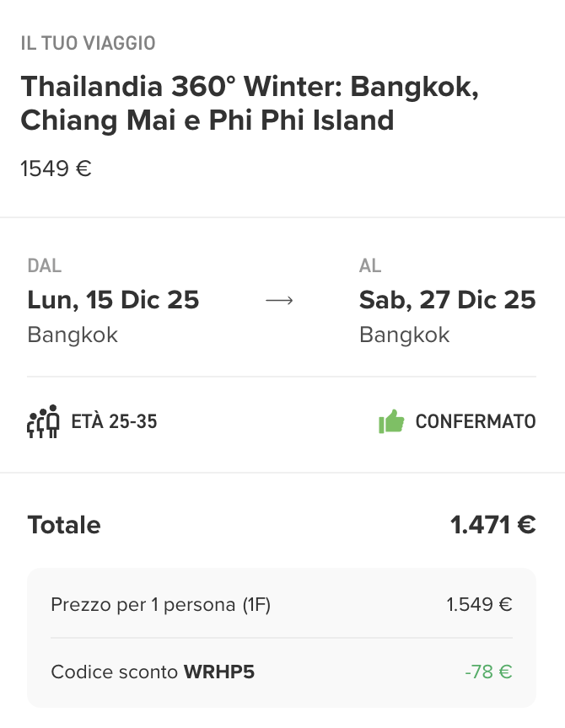Click the arrow between travel dates
Screen dimensions: 565x728
(279, 301)
